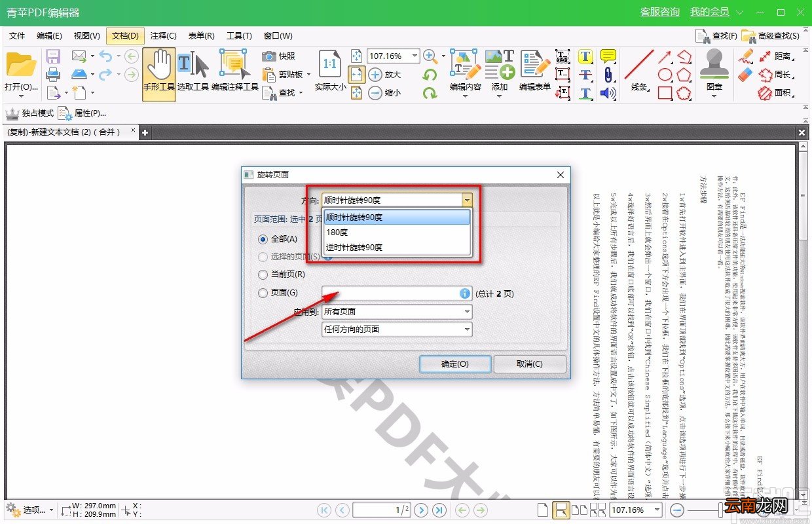Open the 选项 options dropdown in status bar
812x524 pixels.
[29, 510]
